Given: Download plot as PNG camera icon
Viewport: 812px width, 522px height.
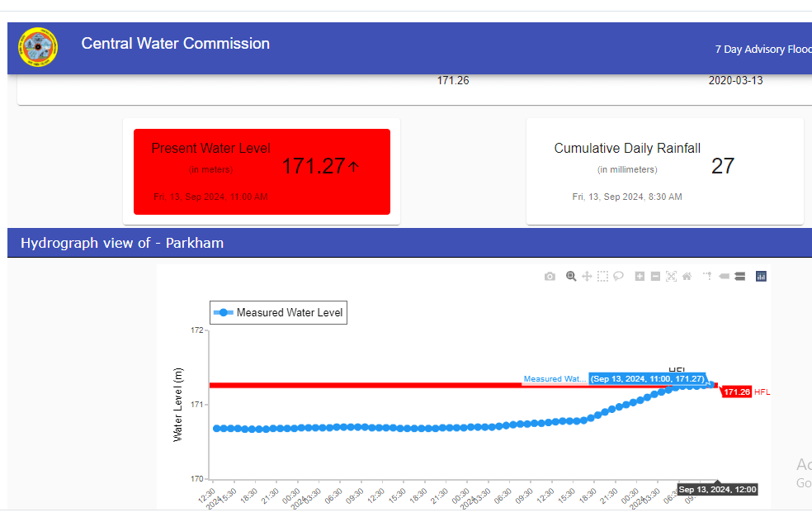Looking at the screenshot, I should click(x=550, y=277).
